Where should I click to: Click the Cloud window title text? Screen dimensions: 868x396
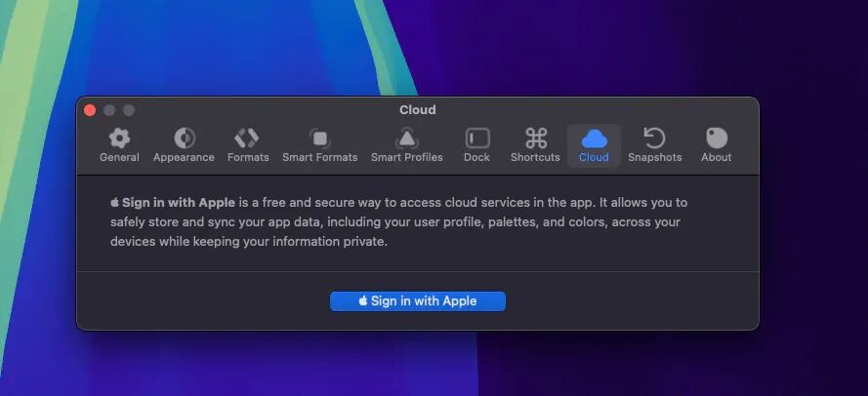point(417,110)
